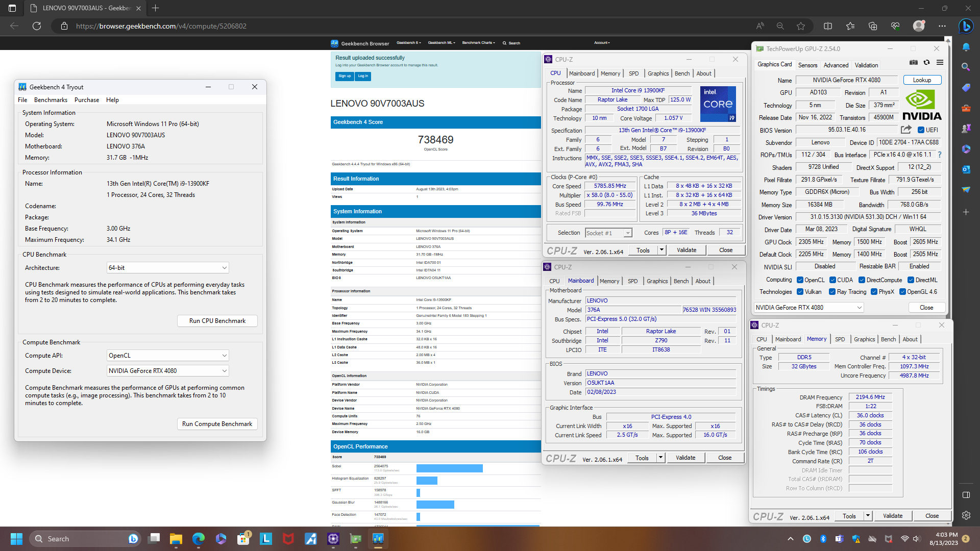The image size is (980, 551).
Task: Open the Edge sidebar Outlook icon
Action: 966,169
